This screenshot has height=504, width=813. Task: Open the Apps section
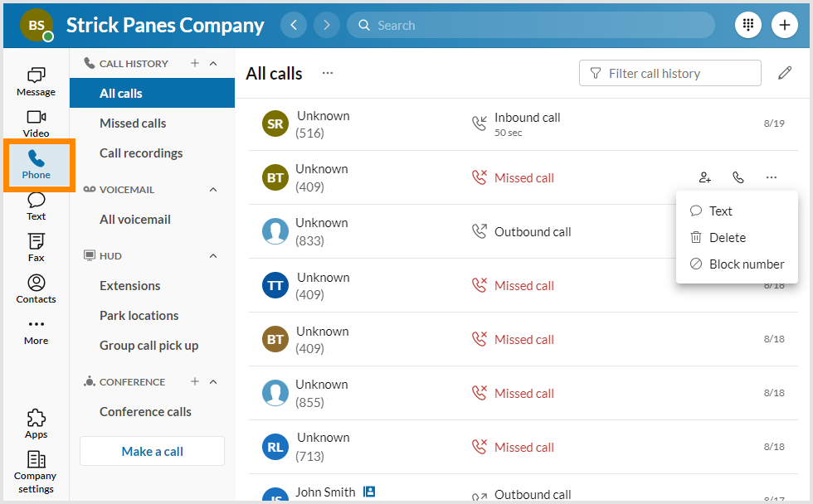tap(36, 423)
